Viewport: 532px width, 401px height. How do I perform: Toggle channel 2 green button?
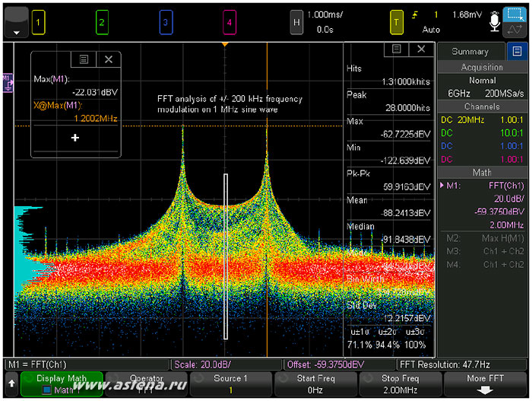[x=102, y=22]
